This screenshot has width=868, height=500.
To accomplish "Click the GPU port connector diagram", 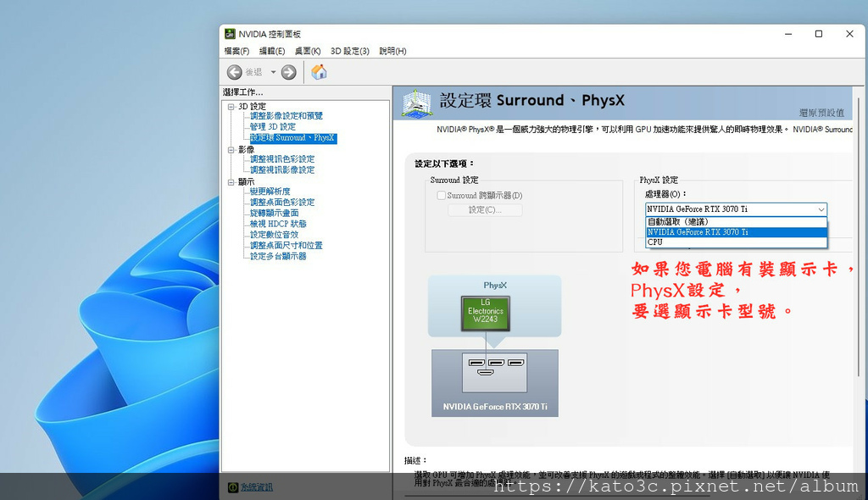I will pos(495,373).
